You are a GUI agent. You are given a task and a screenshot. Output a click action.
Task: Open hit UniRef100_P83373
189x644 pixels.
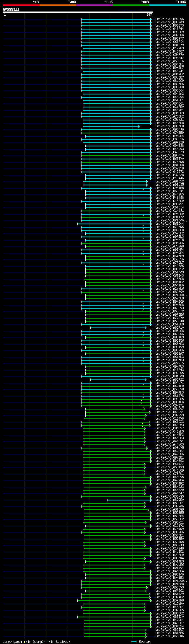coord(170,26)
